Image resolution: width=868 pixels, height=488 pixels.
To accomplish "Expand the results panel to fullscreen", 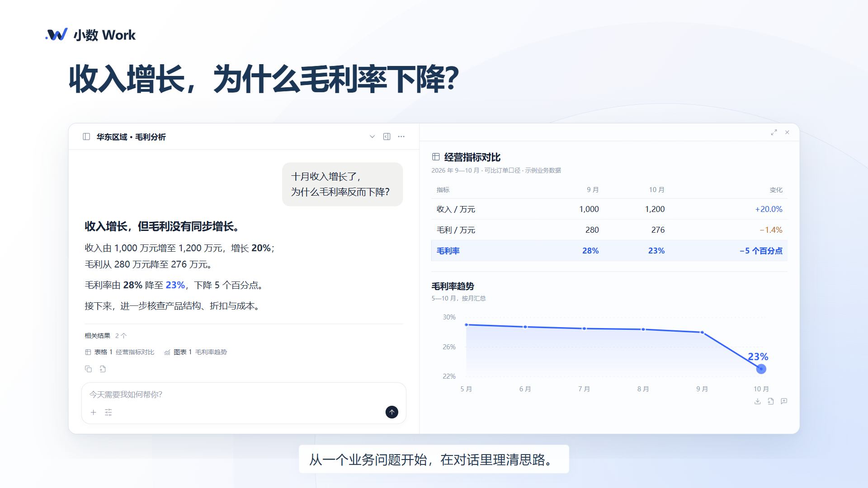I will 774,132.
